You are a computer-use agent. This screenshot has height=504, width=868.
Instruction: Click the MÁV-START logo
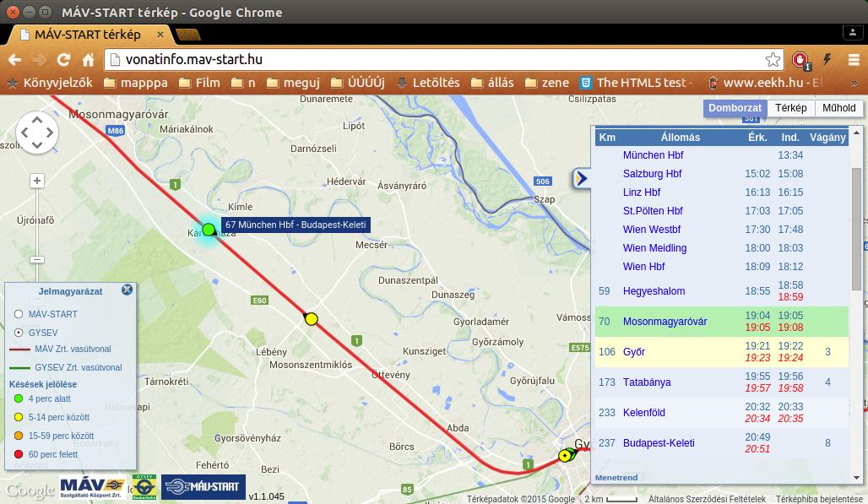tap(203, 487)
